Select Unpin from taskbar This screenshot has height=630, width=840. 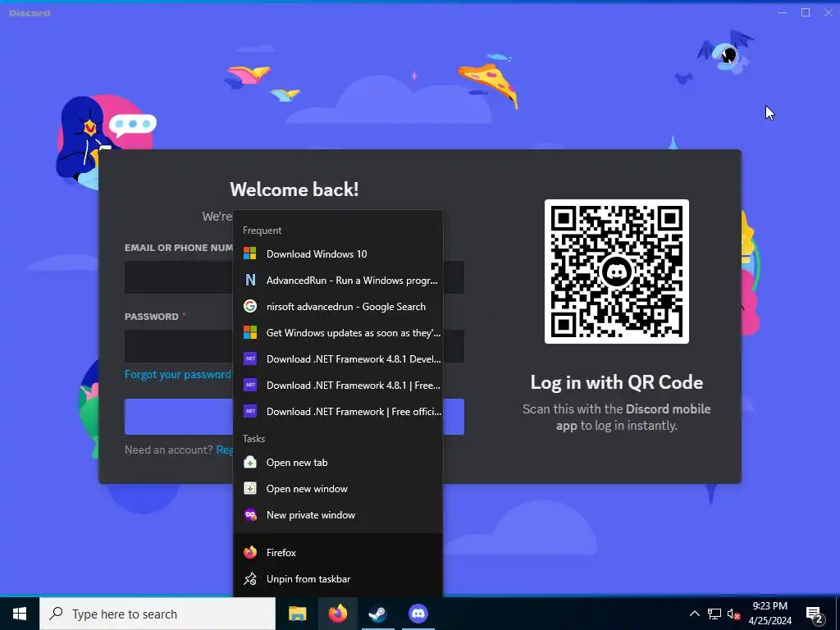[338, 578]
